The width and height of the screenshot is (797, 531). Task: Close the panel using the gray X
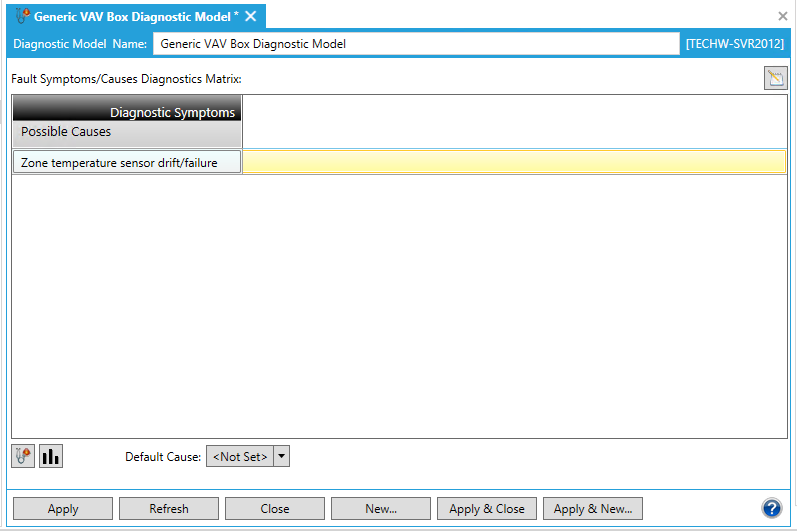tap(783, 16)
